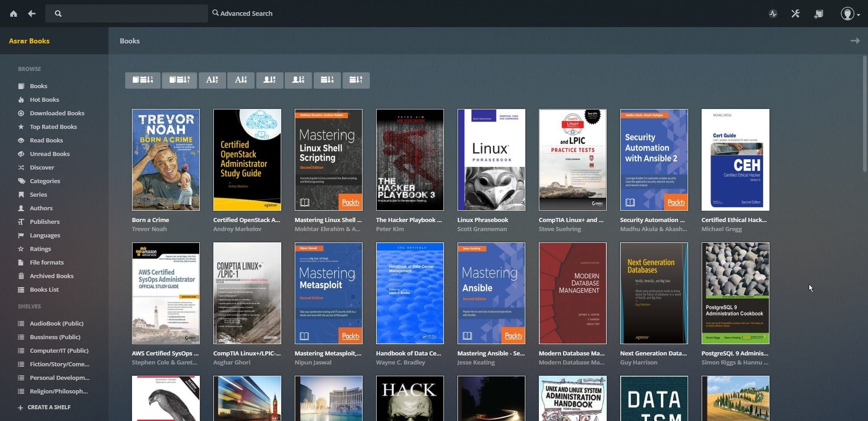Sort by publishing date descending
The image size is (868, 421).
coord(356,80)
